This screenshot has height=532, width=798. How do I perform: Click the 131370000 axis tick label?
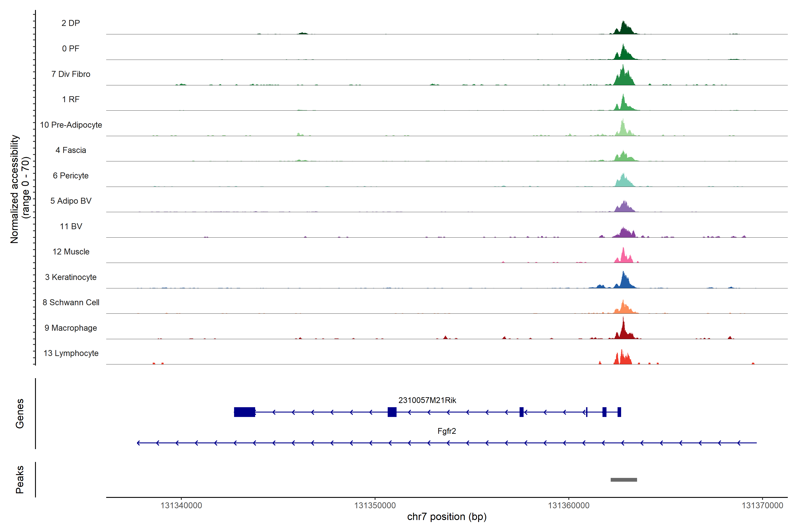pos(762,506)
